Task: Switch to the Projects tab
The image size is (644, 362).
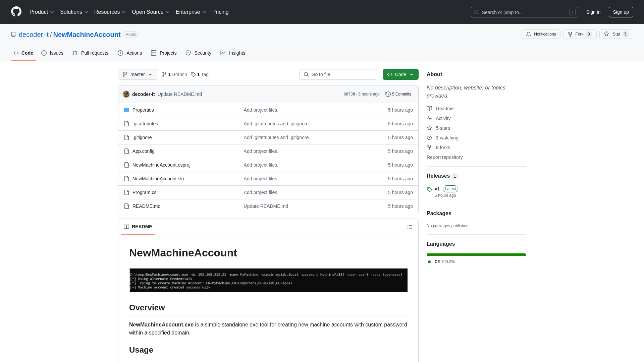Action: pyautogui.click(x=164, y=53)
